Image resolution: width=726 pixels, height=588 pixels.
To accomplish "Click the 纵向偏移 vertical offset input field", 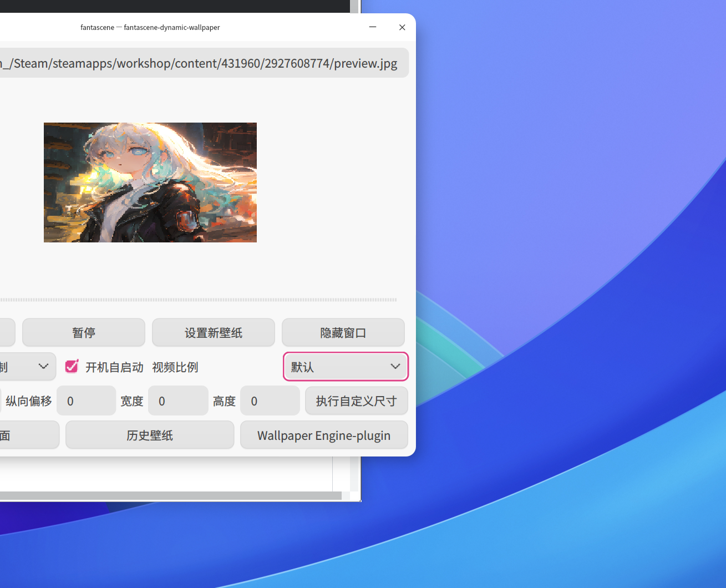I will point(87,401).
